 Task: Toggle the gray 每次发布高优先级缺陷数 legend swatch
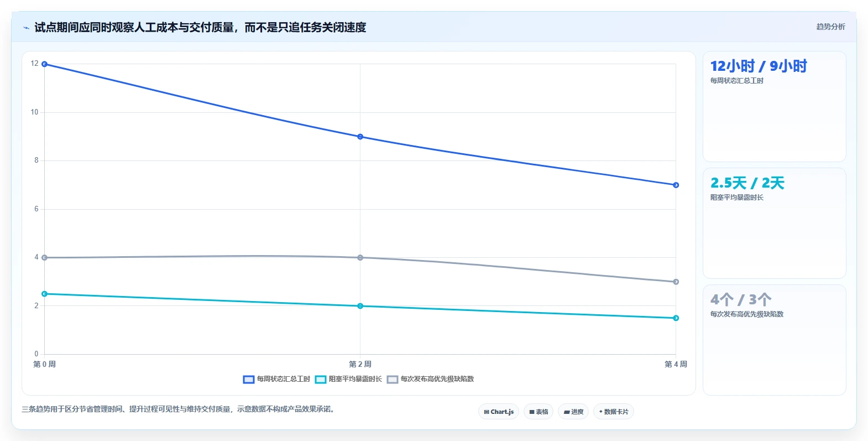coord(393,380)
